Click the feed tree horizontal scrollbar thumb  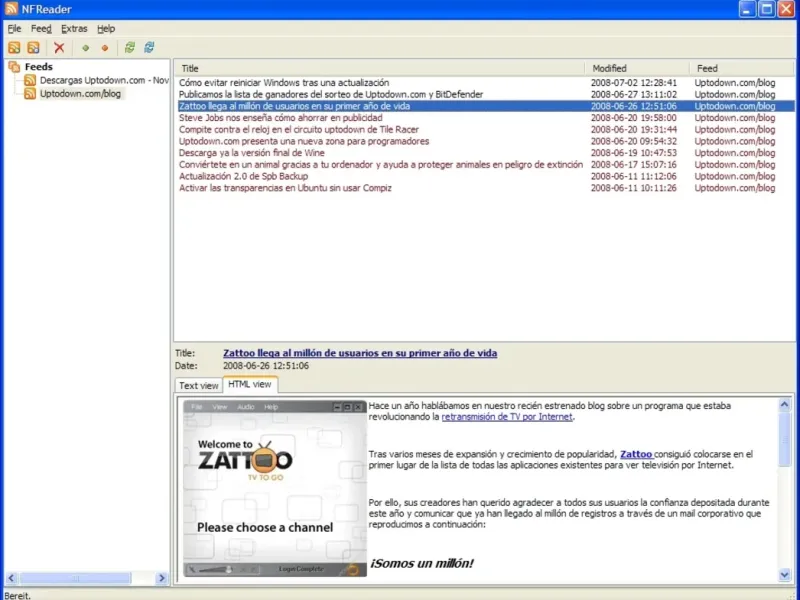pos(75,578)
